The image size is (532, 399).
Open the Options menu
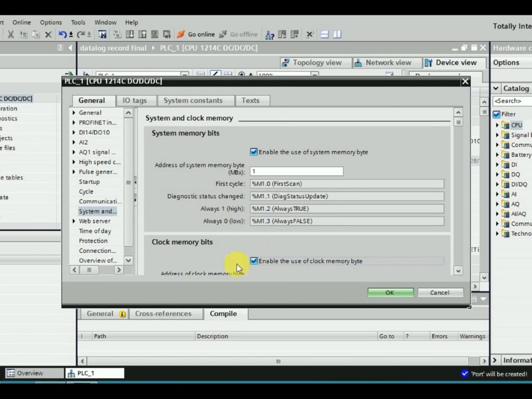[x=51, y=22]
